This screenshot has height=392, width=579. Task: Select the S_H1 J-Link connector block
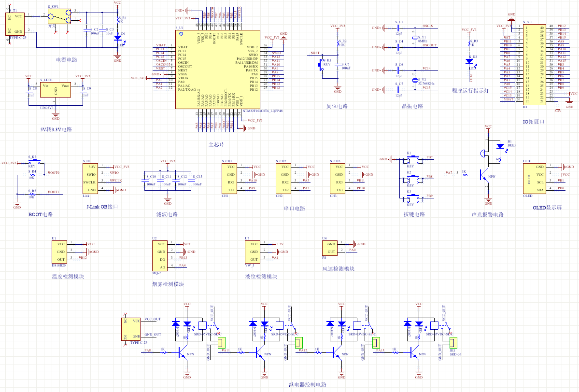click(90, 178)
